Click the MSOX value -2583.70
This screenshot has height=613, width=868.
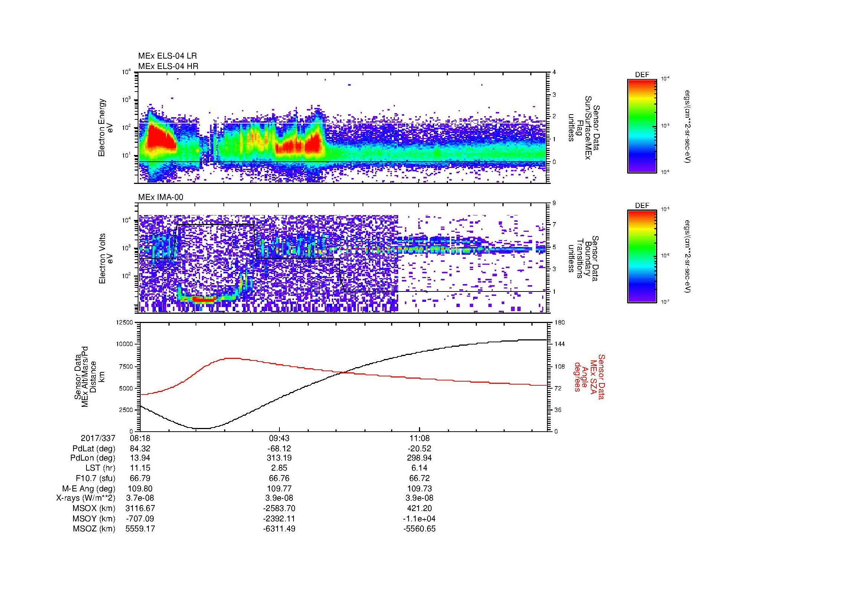point(279,508)
